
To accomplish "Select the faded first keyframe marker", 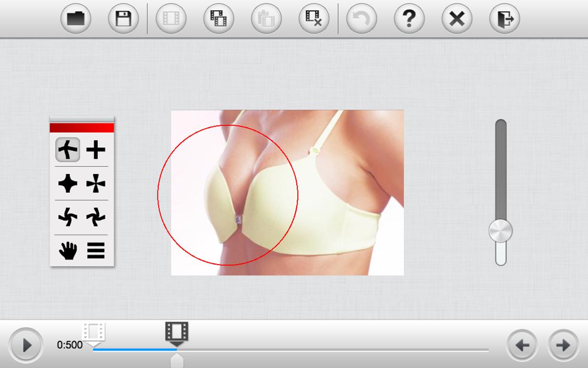I will click(x=94, y=334).
